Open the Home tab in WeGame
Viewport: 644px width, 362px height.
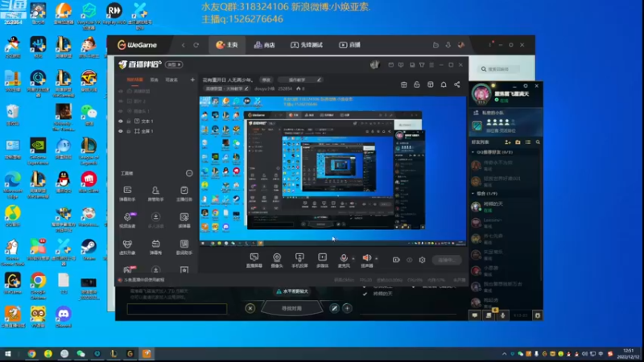(227, 45)
